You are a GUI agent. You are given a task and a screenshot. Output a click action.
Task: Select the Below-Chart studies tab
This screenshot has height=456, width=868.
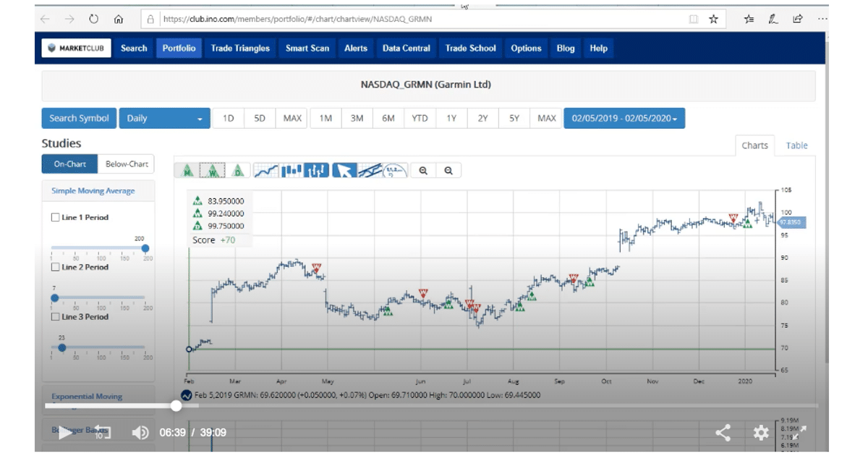(x=127, y=164)
